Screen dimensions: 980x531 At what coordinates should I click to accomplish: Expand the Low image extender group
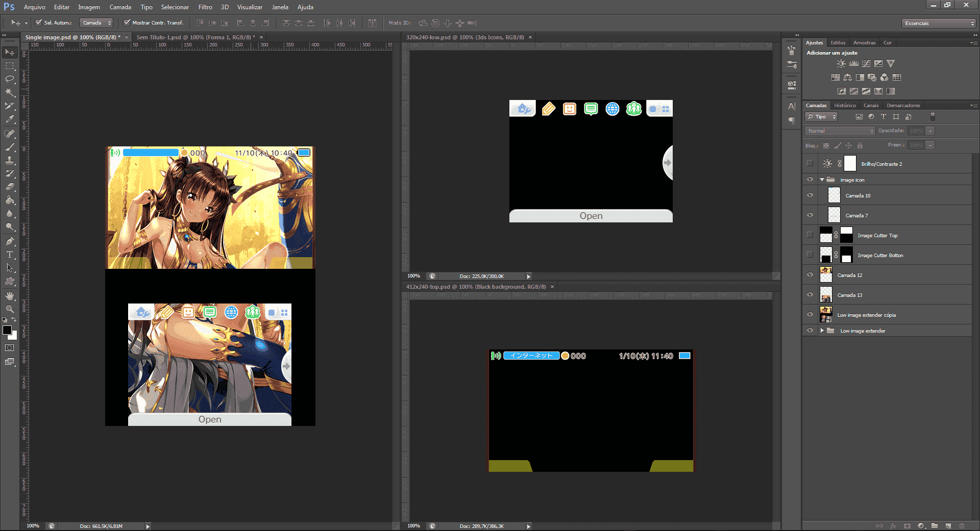(822, 331)
